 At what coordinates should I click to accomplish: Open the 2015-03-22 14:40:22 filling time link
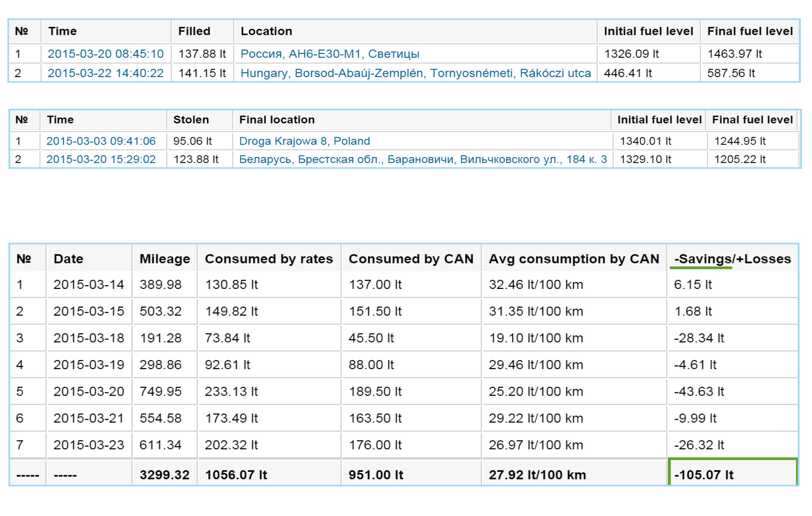(x=105, y=73)
